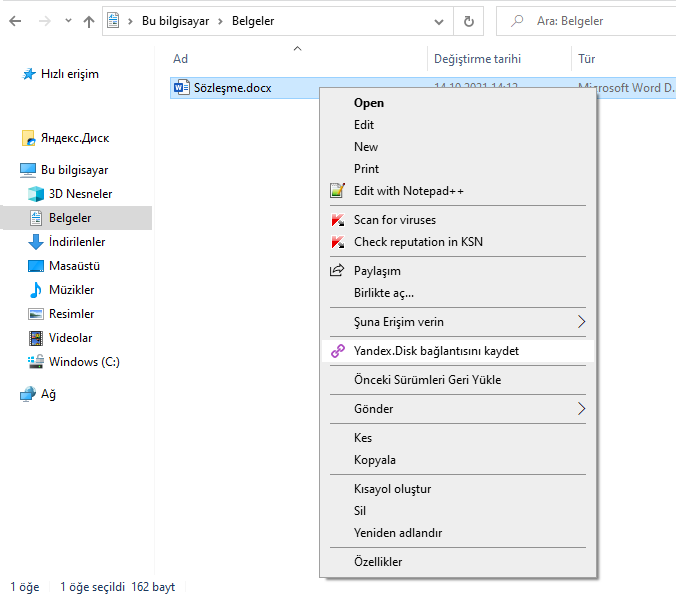Screen dimensions: 676x596
Task: Expand the breadcrumb chevron after Bu bilgisayar
Action: 220,21
